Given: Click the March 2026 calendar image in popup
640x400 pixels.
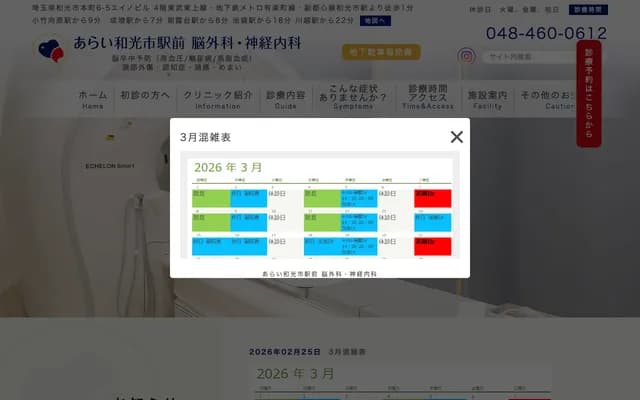Looking at the screenshot, I should (320, 206).
